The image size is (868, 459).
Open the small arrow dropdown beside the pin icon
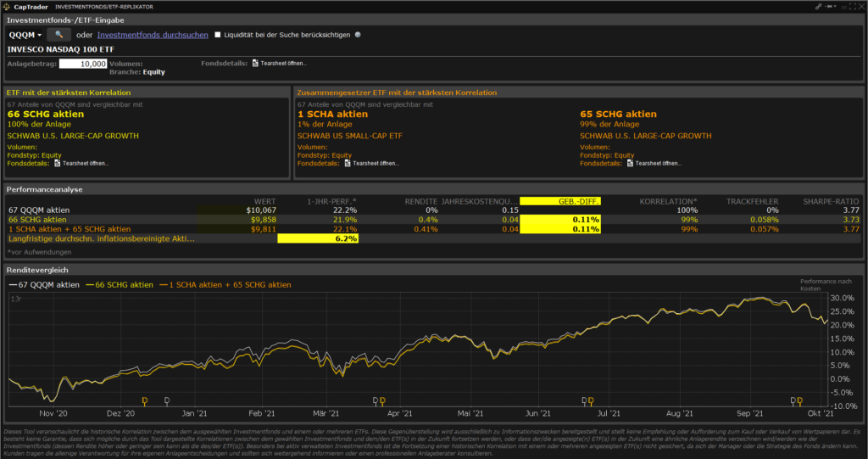tap(835, 7)
